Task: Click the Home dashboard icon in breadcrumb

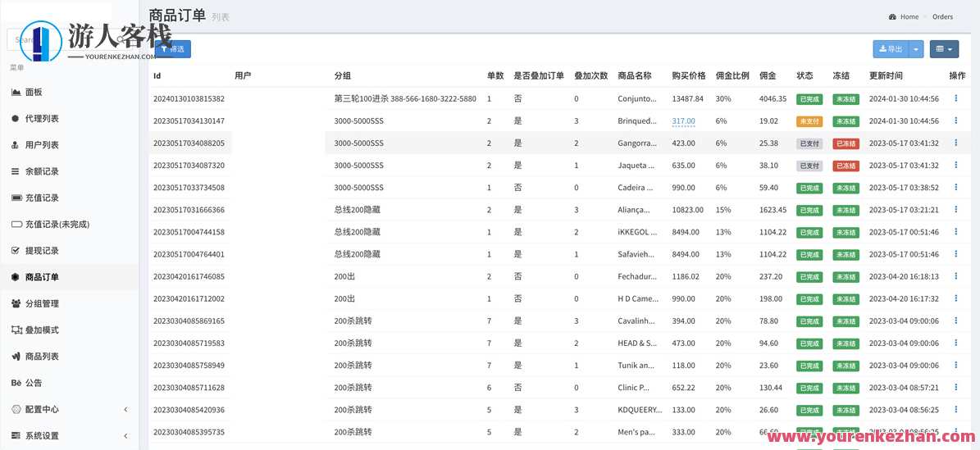Action: (892, 17)
